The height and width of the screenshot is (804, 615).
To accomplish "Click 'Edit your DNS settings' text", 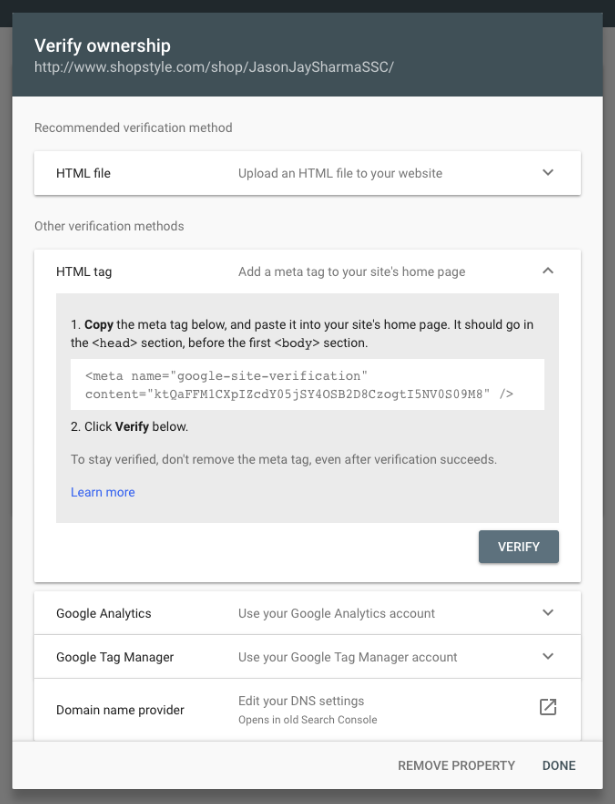I will (301, 701).
